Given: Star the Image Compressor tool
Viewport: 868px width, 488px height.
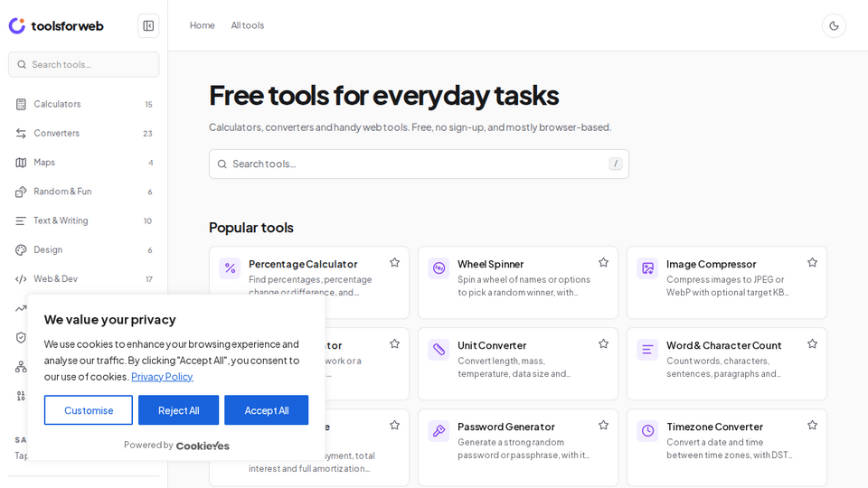Looking at the screenshot, I should [x=812, y=262].
